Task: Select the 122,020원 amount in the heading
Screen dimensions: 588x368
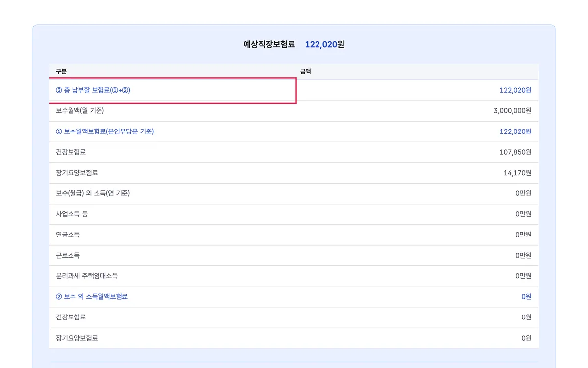Action: pos(324,44)
